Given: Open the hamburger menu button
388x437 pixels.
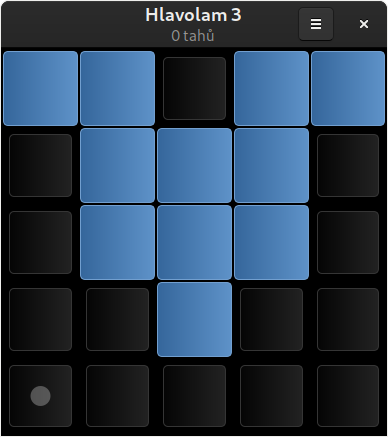Looking at the screenshot, I should pos(316,24).
